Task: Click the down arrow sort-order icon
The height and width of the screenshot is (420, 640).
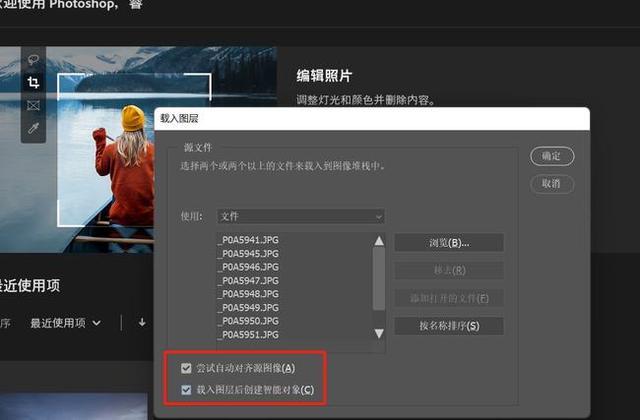Action: click(142, 322)
